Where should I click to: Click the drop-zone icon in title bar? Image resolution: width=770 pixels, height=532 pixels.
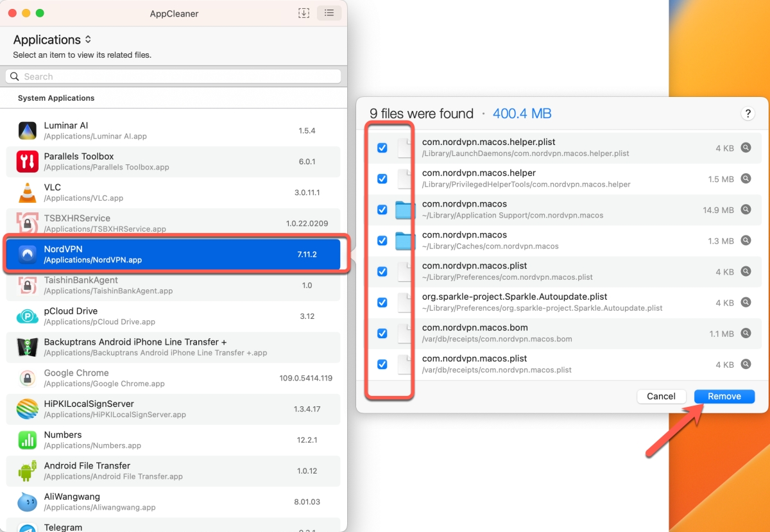pyautogui.click(x=304, y=13)
